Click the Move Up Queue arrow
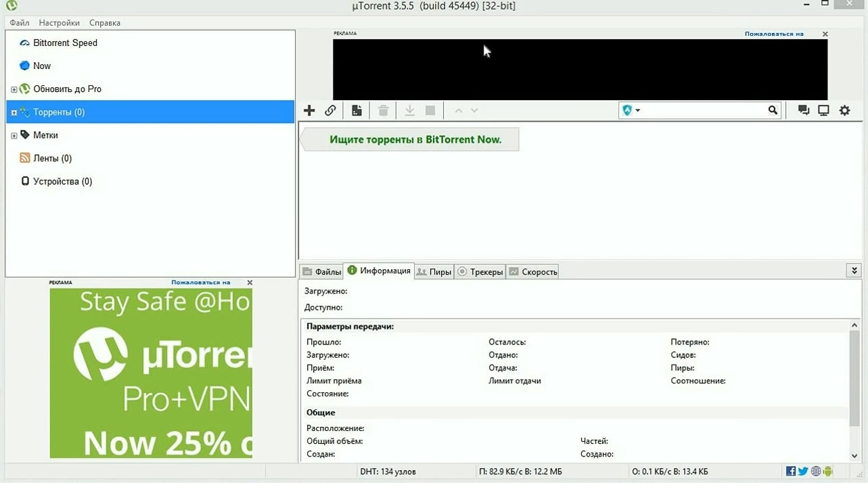The image size is (868, 483). [458, 110]
